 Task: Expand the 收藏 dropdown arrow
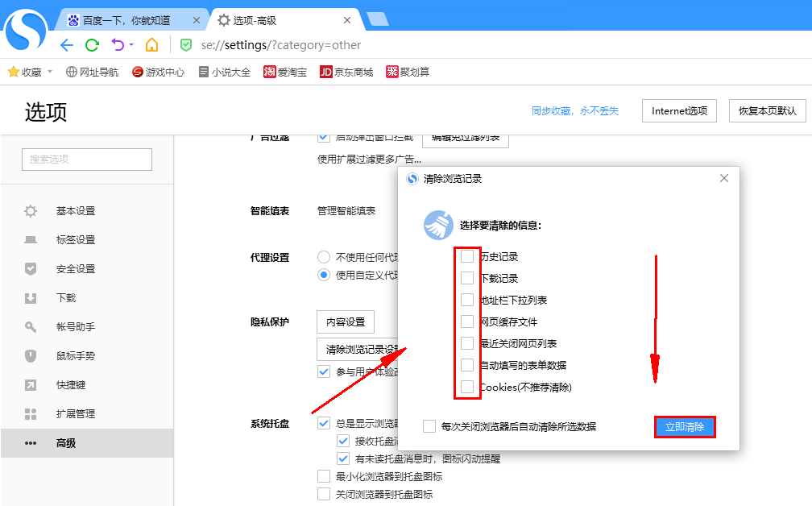(x=49, y=71)
